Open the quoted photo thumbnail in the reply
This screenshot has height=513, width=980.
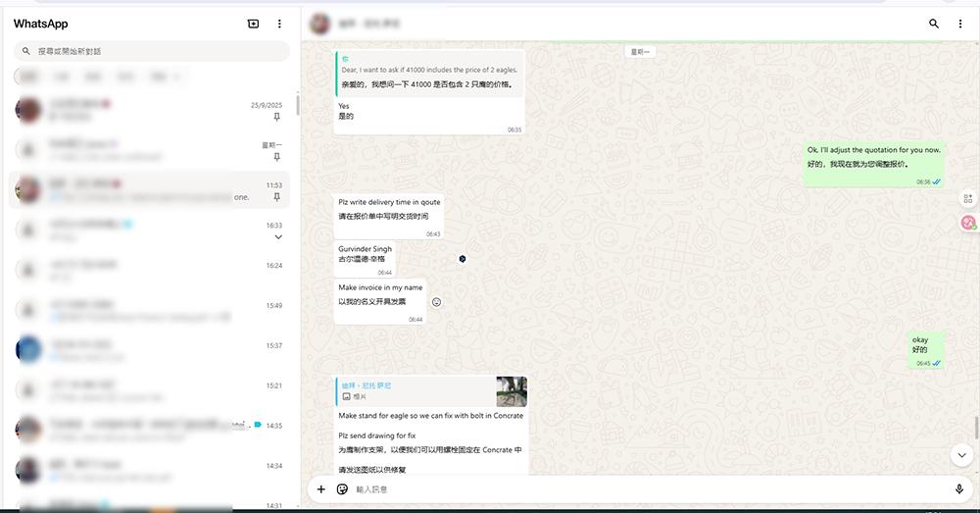(x=512, y=391)
